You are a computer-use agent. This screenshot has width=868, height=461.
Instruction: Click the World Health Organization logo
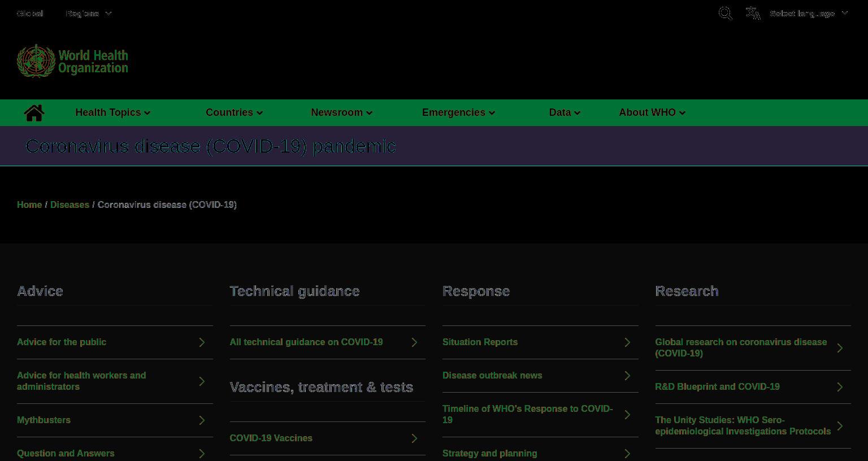click(72, 61)
